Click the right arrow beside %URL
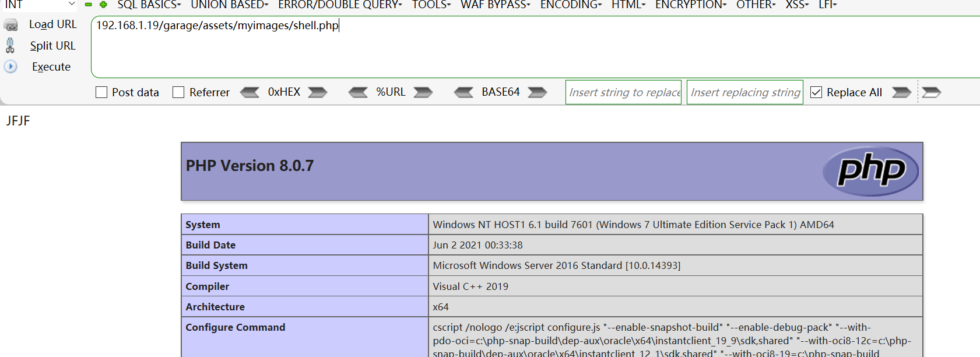The height and width of the screenshot is (357, 980). pos(423,92)
